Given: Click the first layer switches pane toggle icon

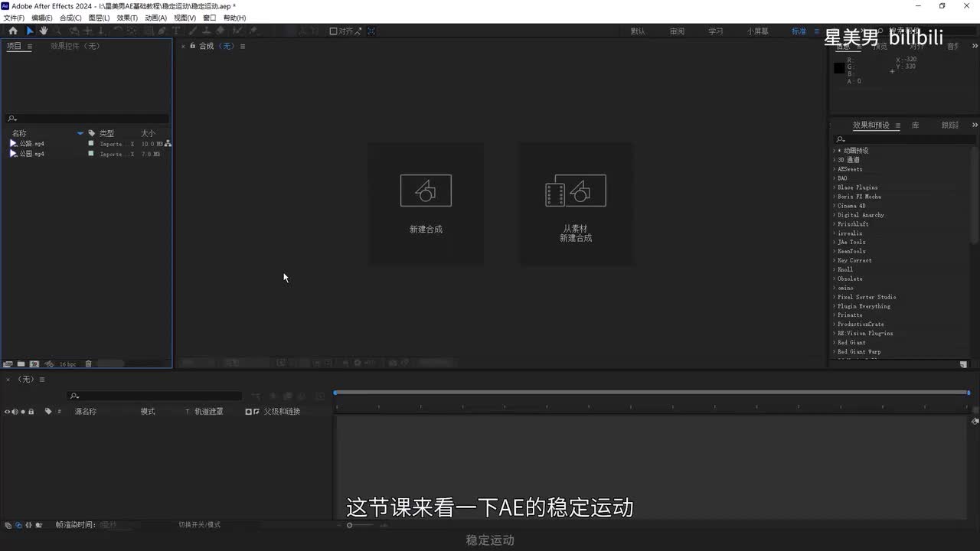Looking at the screenshot, I should [8, 525].
